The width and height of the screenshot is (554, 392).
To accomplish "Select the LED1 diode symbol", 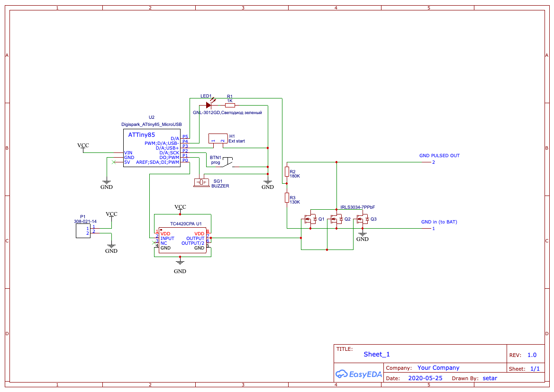I will pyautogui.click(x=209, y=105).
